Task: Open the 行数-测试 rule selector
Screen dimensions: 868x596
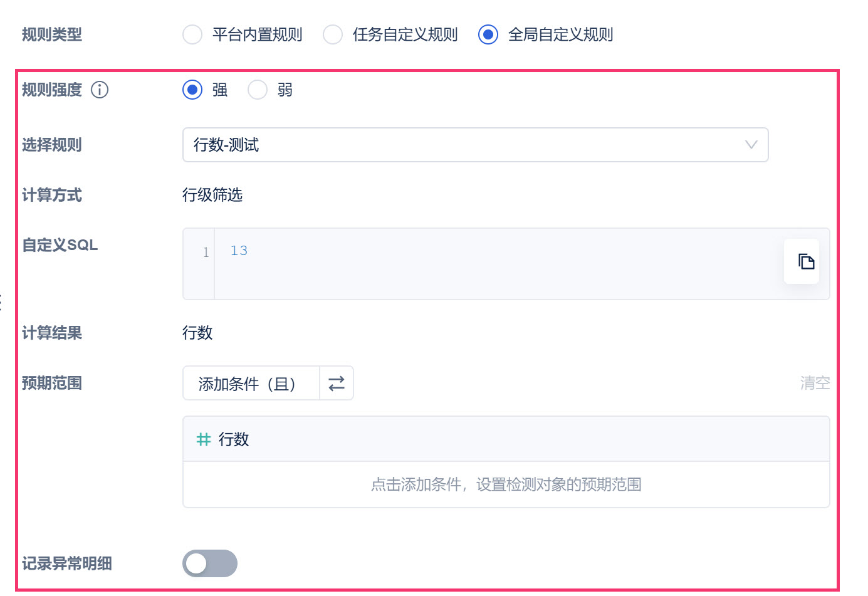Action: (x=464, y=145)
